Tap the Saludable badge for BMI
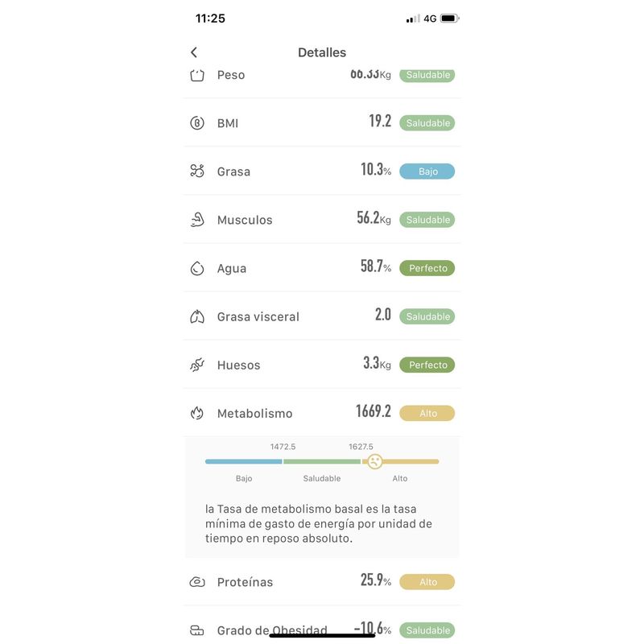This screenshot has width=644, height=644. 427,123
